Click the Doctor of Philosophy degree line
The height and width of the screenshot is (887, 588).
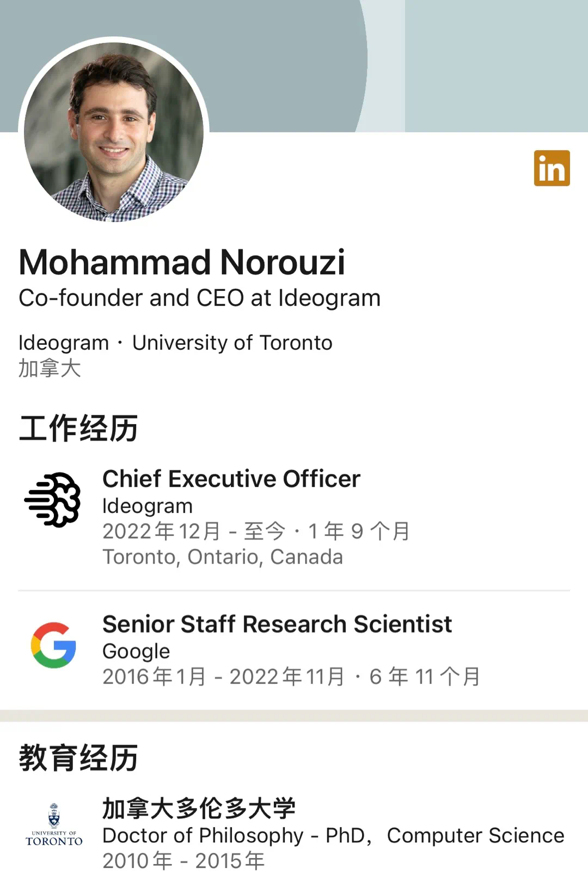click(333, 835)
